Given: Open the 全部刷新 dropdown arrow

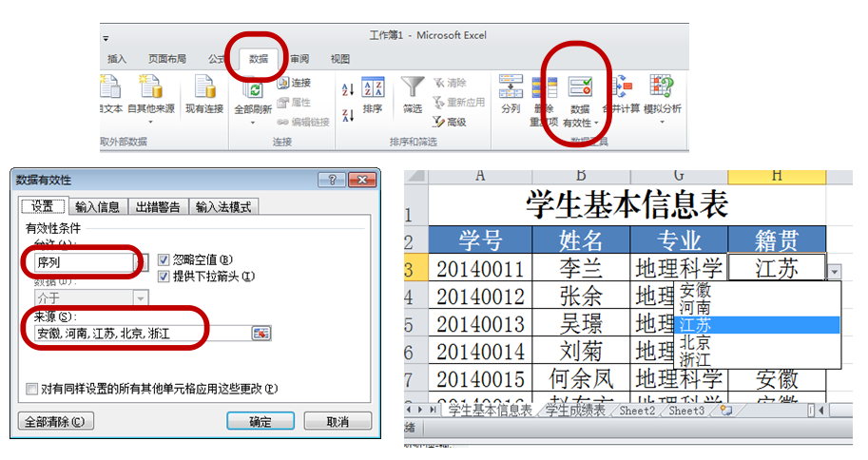Looking at the screenshot, I should point(253,123).
